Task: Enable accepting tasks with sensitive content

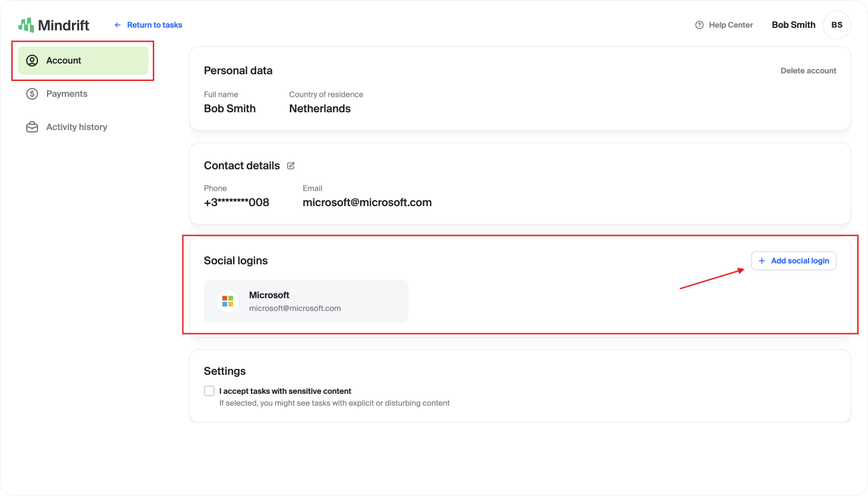Action: [209, 390]
